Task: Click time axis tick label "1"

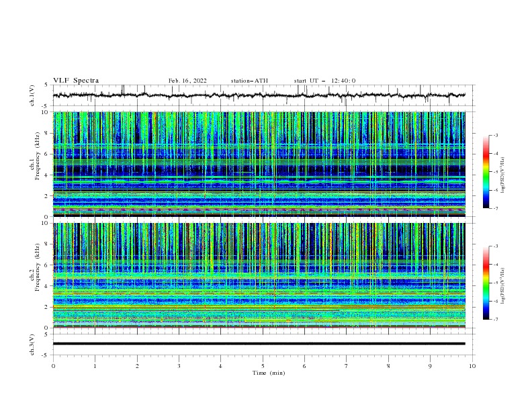Action: coord(95,366)
